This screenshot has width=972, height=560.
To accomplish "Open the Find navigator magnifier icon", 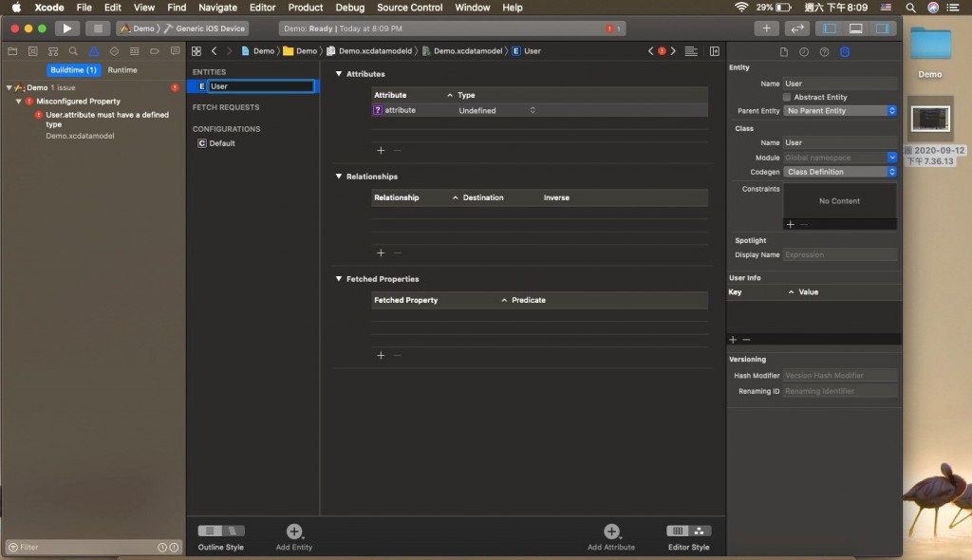I will point(73,51).
